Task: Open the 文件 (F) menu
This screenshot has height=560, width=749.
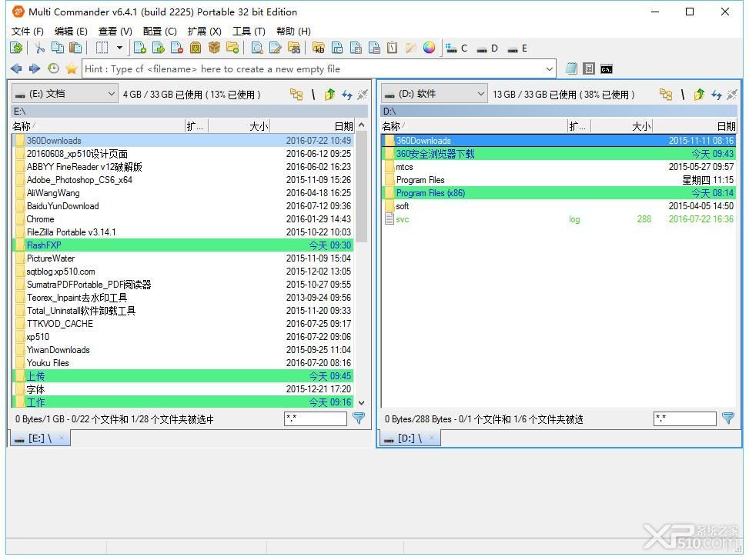Action: point(27,31)
